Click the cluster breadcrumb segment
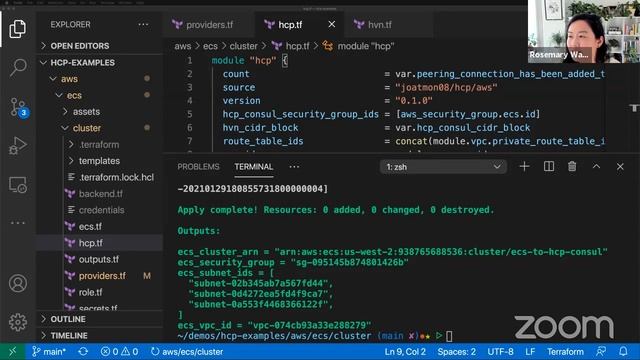 pyautogui.click(x=243, y=46)
